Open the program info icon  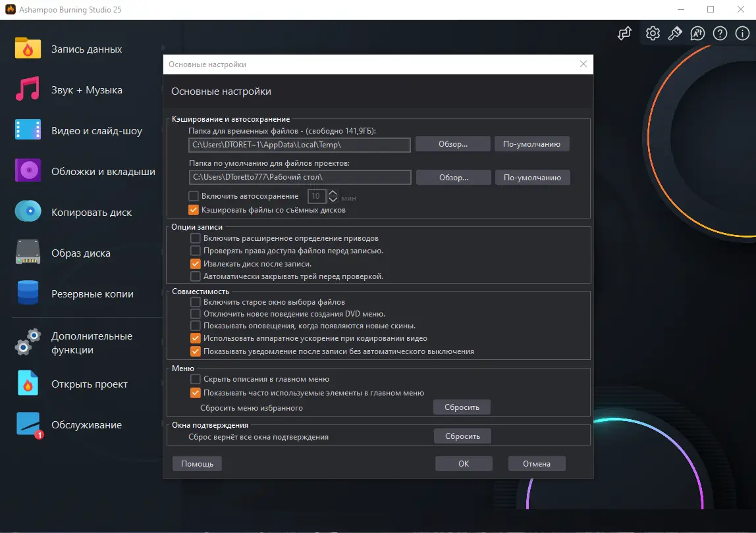click(x=742, y=33)
